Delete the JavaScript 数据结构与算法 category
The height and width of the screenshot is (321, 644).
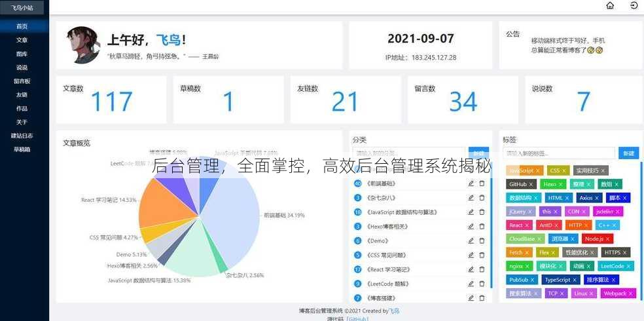click(482, 212)
